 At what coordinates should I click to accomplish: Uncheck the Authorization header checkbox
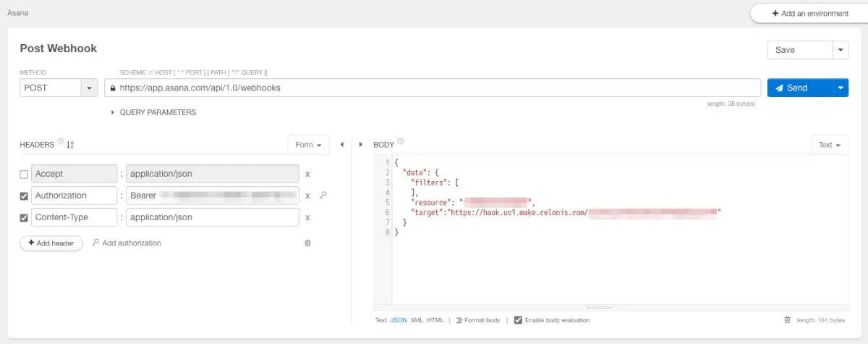(x=25, y=196)
